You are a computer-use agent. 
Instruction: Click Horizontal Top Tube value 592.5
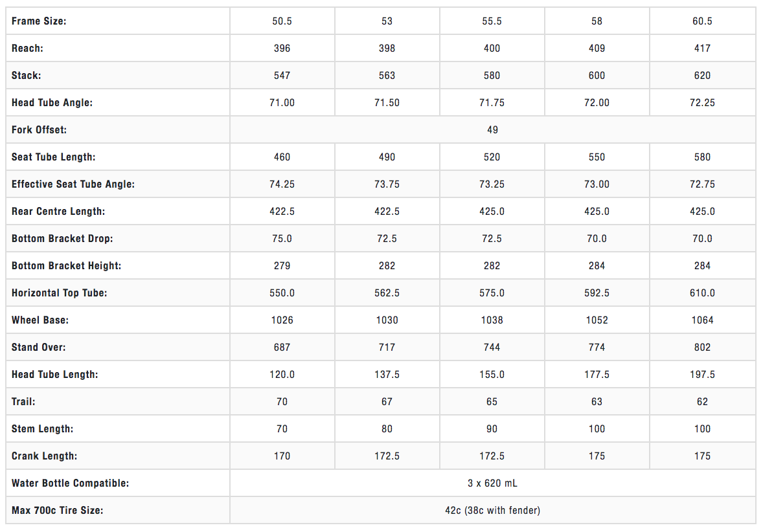(597, 293)
